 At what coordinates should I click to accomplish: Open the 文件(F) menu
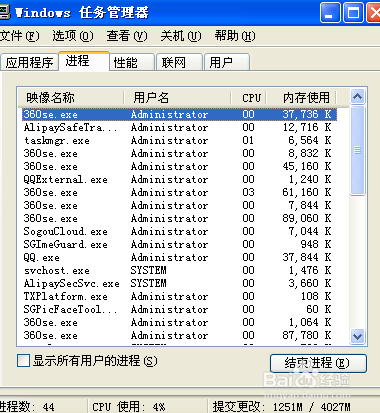(x=20, y=36)
